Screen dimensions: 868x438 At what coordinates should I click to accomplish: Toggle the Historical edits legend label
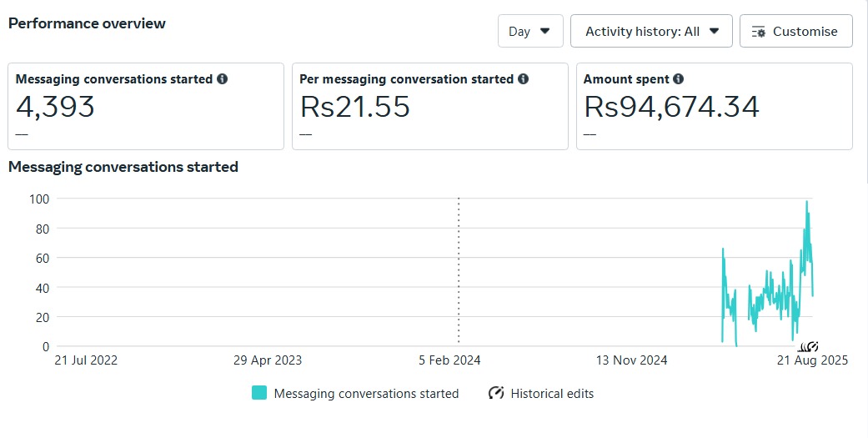pyautogui.click(x=552, y=394)
